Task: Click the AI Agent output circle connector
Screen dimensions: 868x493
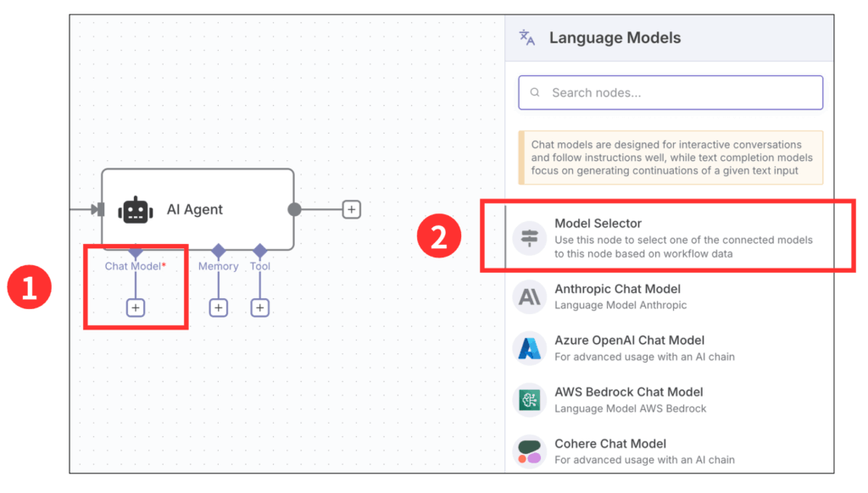Action: click(294, 209)
